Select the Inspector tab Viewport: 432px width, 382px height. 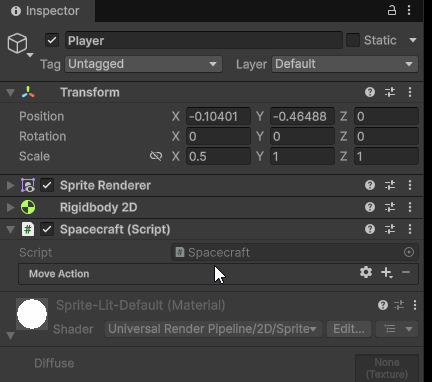click(47, 11)
